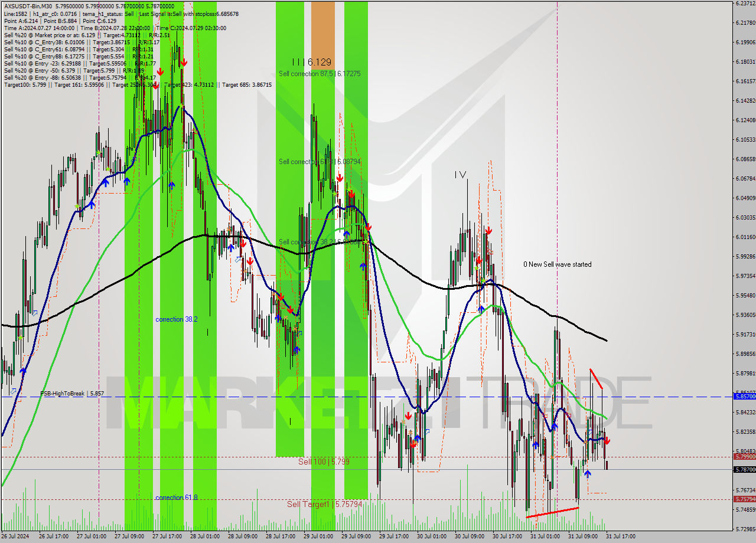Select the 'Sell correction 87.5 | 6.17275' label
Screen dimensions: 756x543
click(x=320, y=74)
